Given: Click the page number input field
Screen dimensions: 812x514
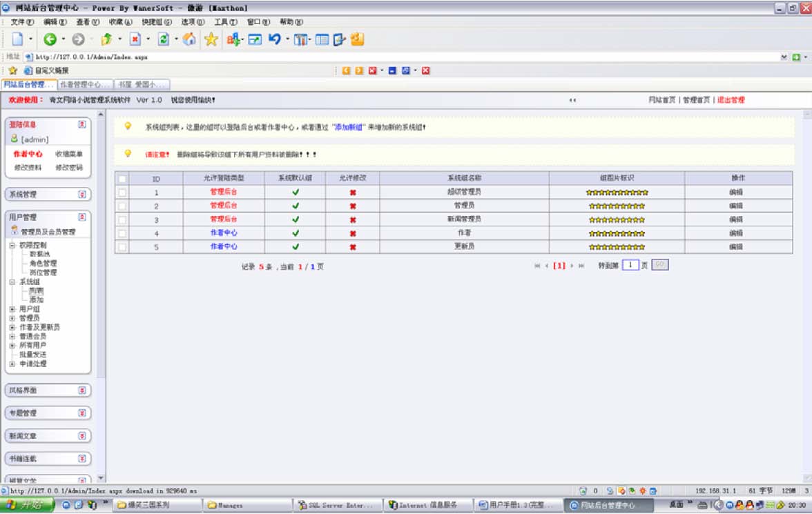Looking at the screenshot, I should coord(630,264).
